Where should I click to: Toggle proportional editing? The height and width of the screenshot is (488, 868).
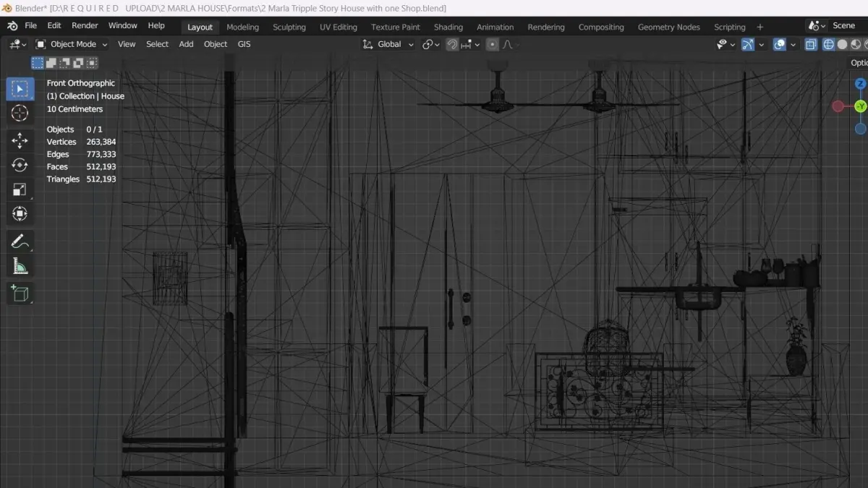tap(493, 44)
